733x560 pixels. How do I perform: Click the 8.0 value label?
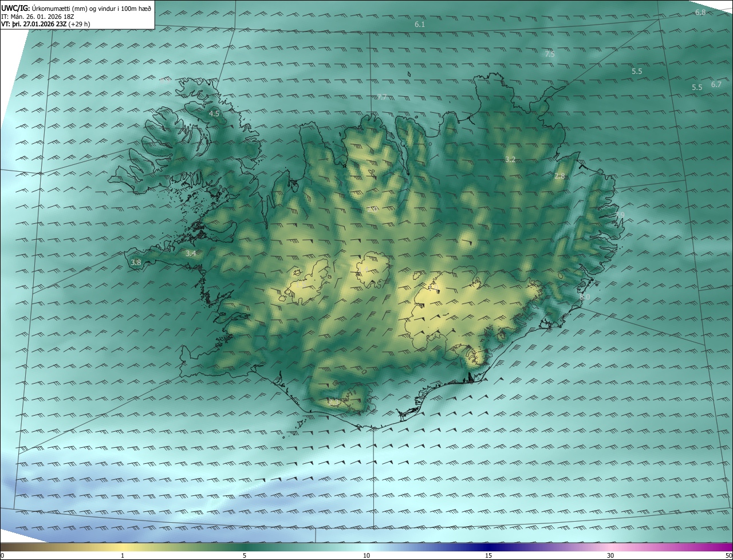(584, 297)
